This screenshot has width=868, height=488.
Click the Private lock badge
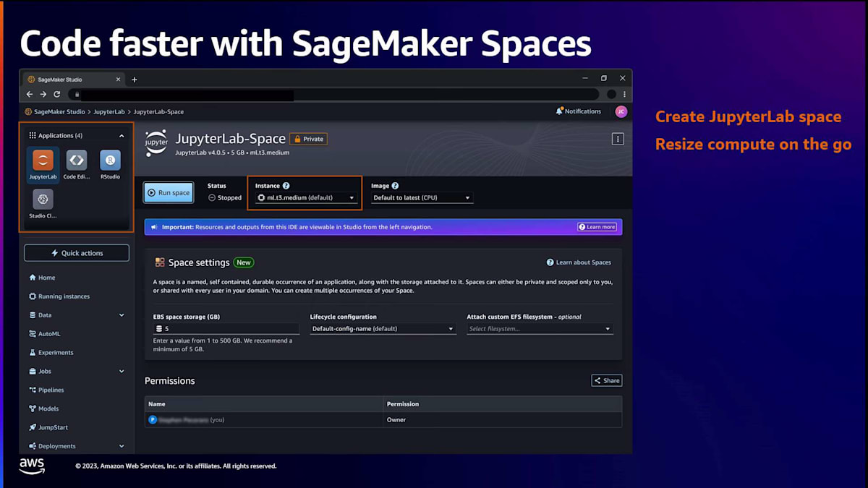309,139
